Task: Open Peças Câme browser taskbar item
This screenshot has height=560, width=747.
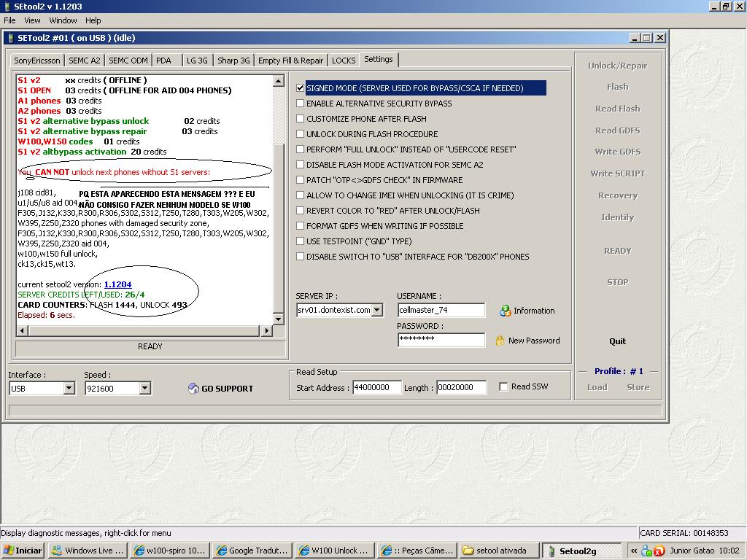Action: coord(417,551)
